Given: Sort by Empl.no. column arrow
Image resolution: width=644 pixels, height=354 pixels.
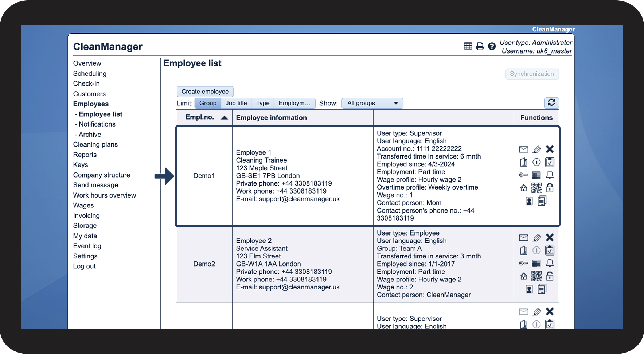Looking at the screenshot, I should [224, 117].
